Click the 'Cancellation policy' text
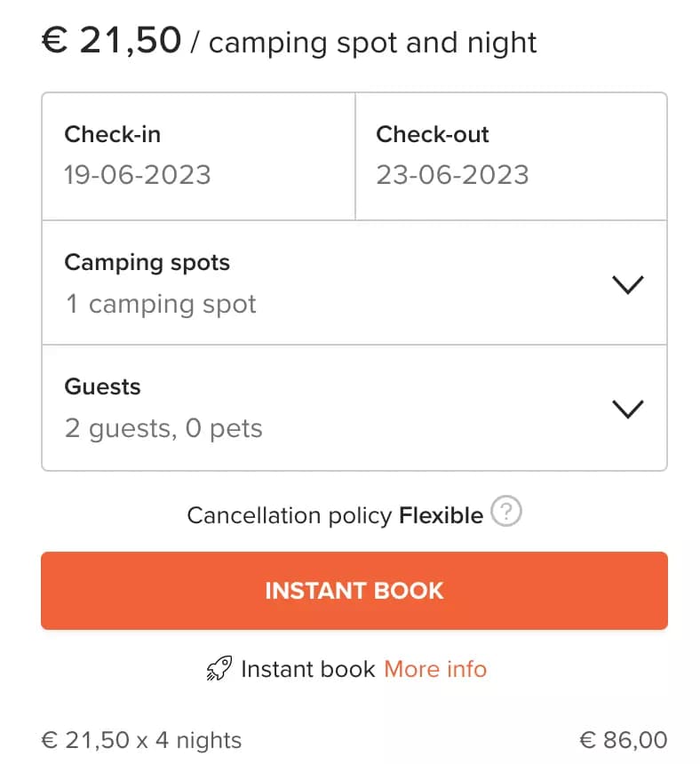Viewport: 700px width, 764px height. point(290,515)
